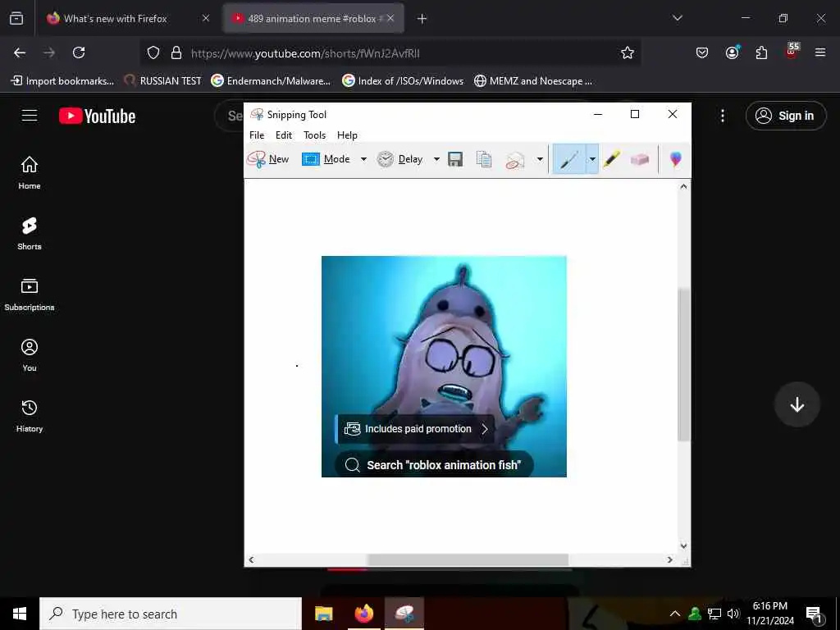The image size is (840, 630).
Task: Go to next Short with the down arrow
Action: 797,404
